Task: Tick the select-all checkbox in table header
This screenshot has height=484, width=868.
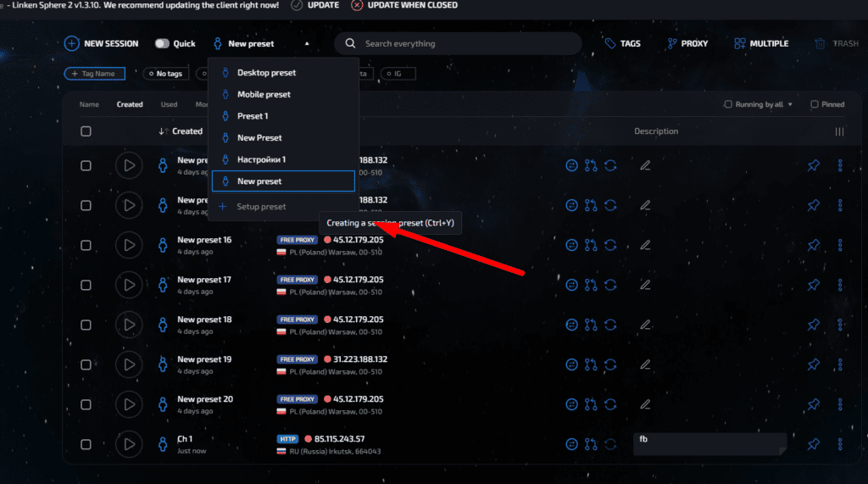Action: 86,131
